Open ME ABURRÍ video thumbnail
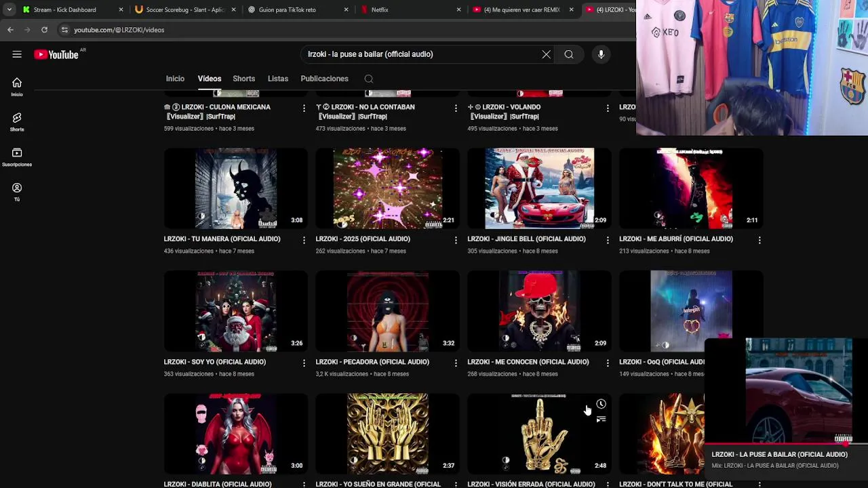This screenshot has height=488, width=868. click(692, 188)
